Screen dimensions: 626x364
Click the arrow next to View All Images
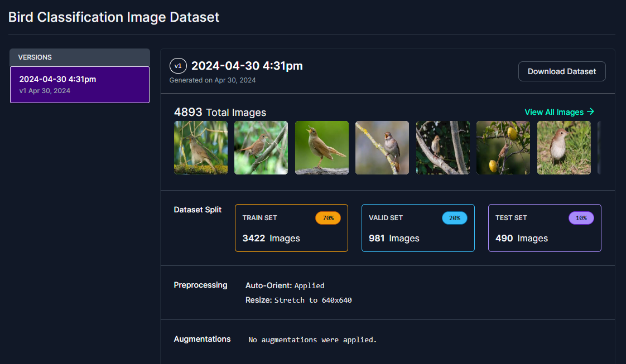click(590, 111)
